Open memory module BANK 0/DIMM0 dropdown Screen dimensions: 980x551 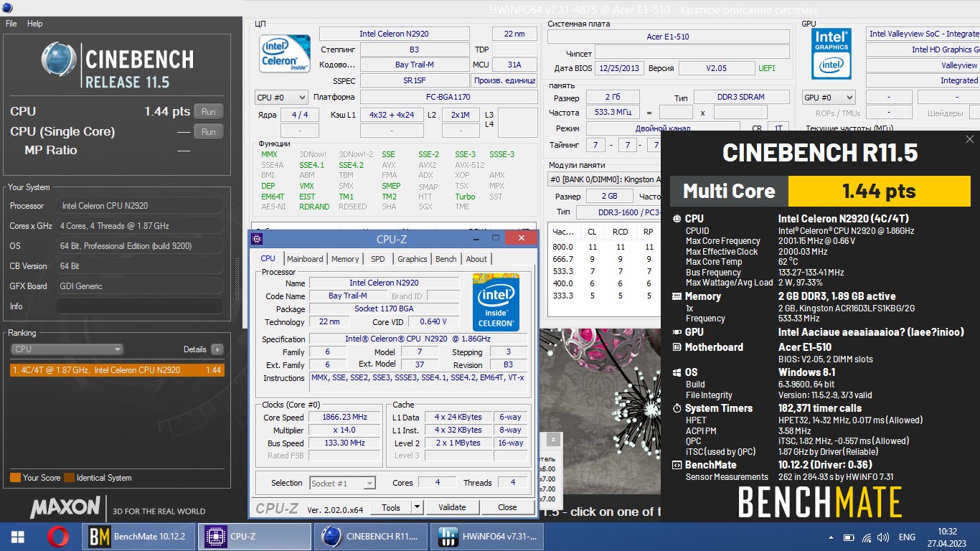(x=603, y=179)
